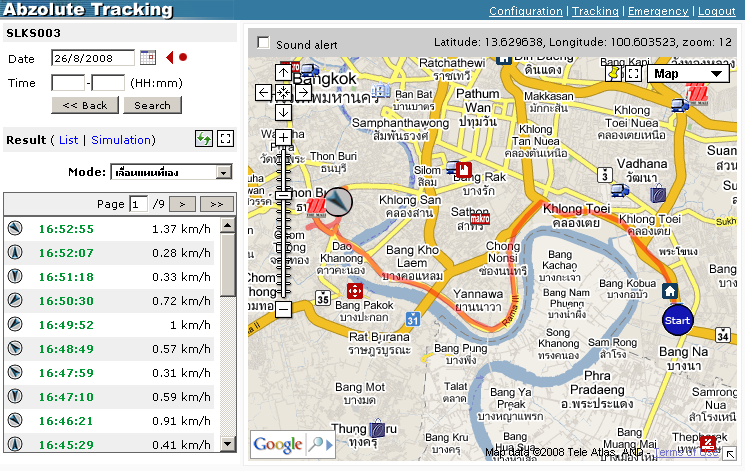This screenshot has height=471, width=745.
Task: Click the end time input field
Action: point(108,83)
